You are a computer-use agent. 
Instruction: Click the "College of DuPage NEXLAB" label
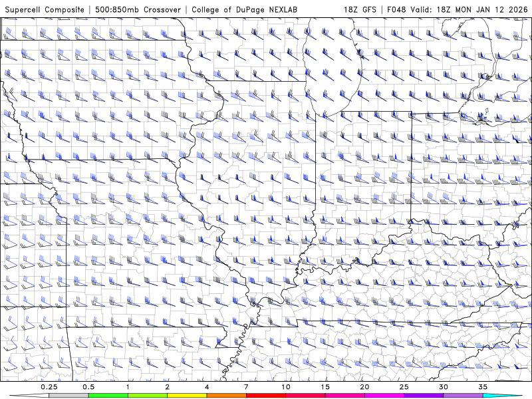(244, 10)
